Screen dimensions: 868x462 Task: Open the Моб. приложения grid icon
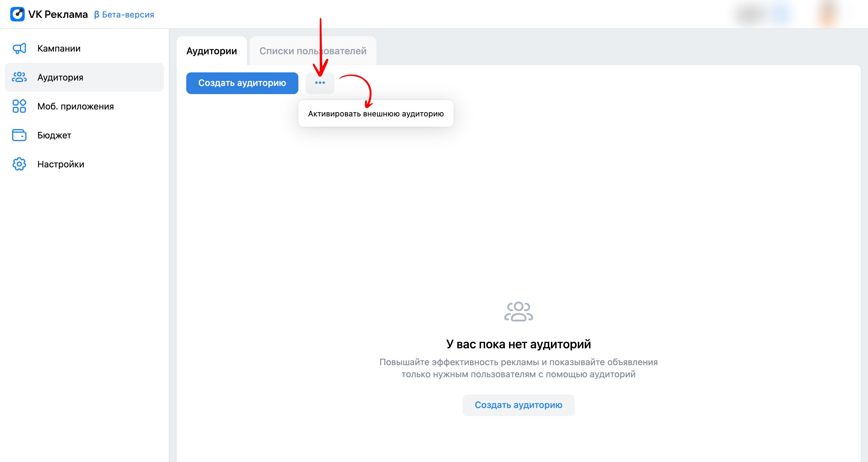pyautogui.click(x=19, y=106)
